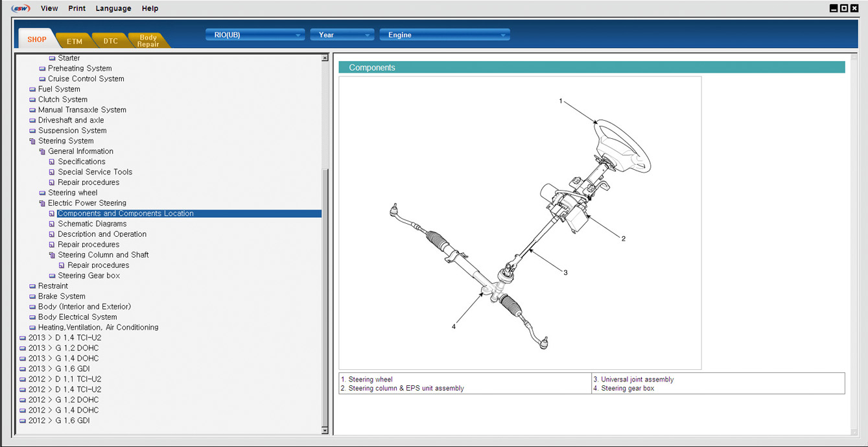Click the book icon beside Fuel System
The image size is (868, 447).
pyautogui.click(x=32, y=90)
